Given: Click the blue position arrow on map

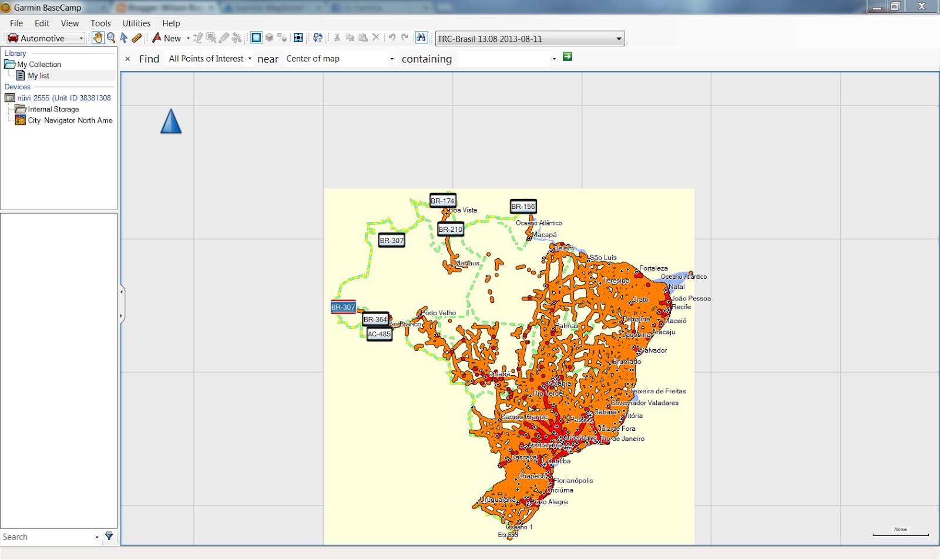Looking at the screenshot, I should [x=171, y=121].
